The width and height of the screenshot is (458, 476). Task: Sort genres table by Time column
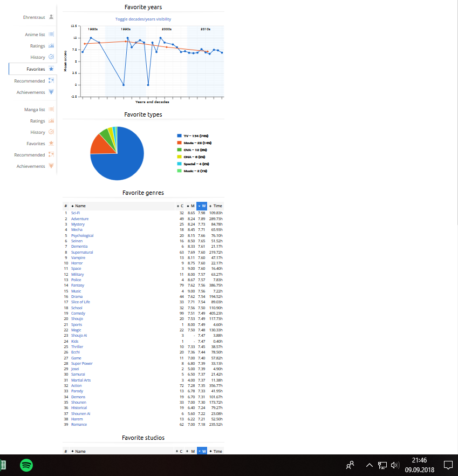coord(217,206)
